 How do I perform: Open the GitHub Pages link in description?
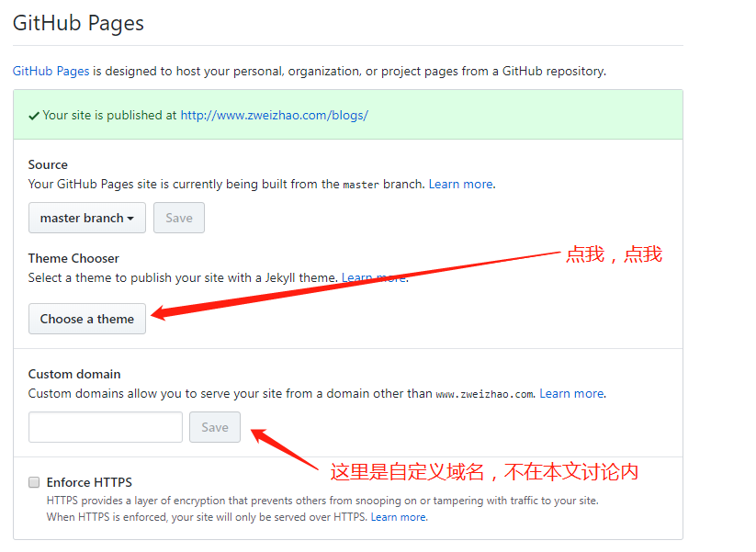click(51, 72)
